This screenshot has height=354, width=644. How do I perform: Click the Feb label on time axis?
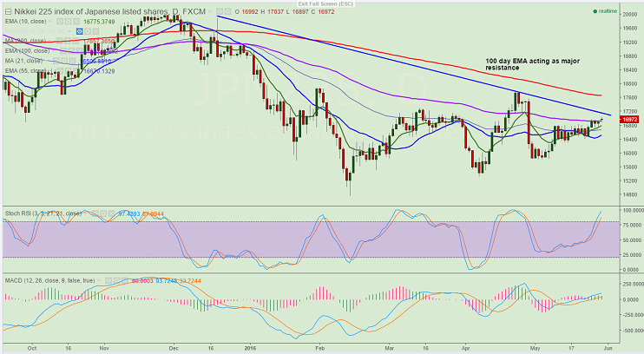coord(320,348)
